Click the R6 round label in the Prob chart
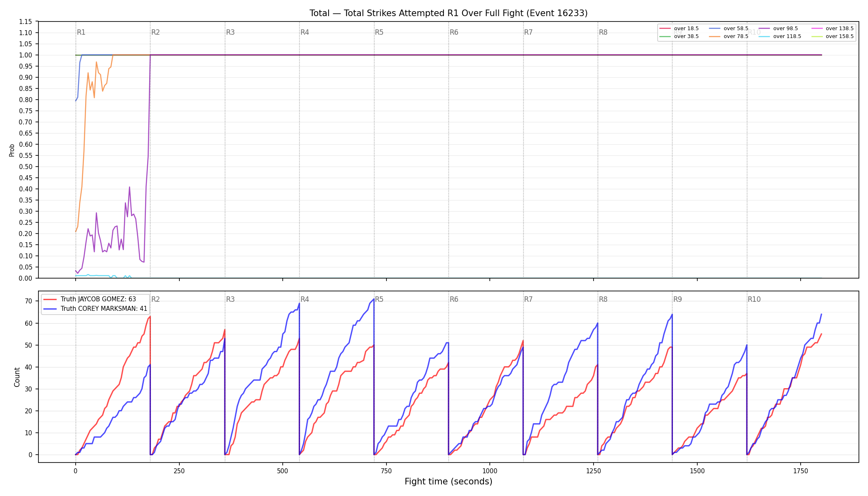 coord(454,32)
